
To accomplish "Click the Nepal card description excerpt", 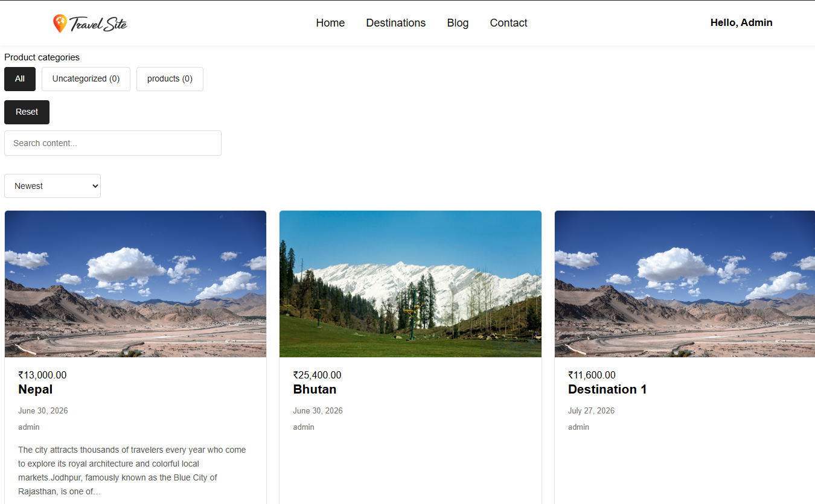I will [x=132, y=471].
